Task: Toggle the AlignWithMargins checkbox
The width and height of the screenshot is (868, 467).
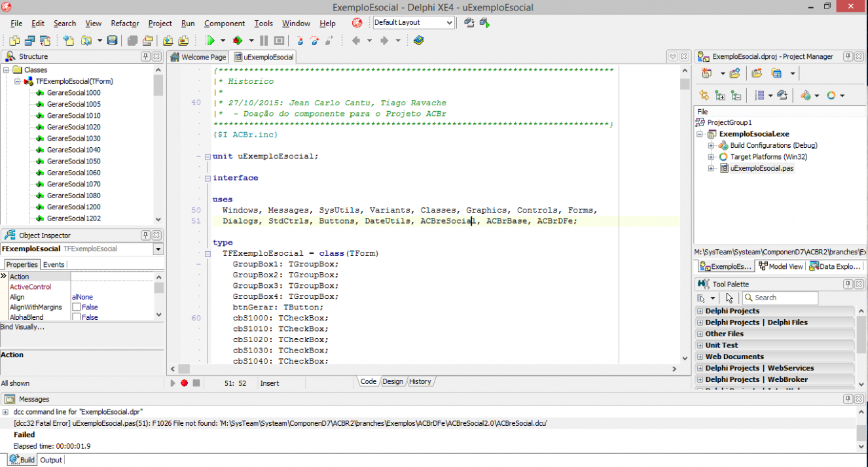Action: pyautogui.click(x=76, y=307)
